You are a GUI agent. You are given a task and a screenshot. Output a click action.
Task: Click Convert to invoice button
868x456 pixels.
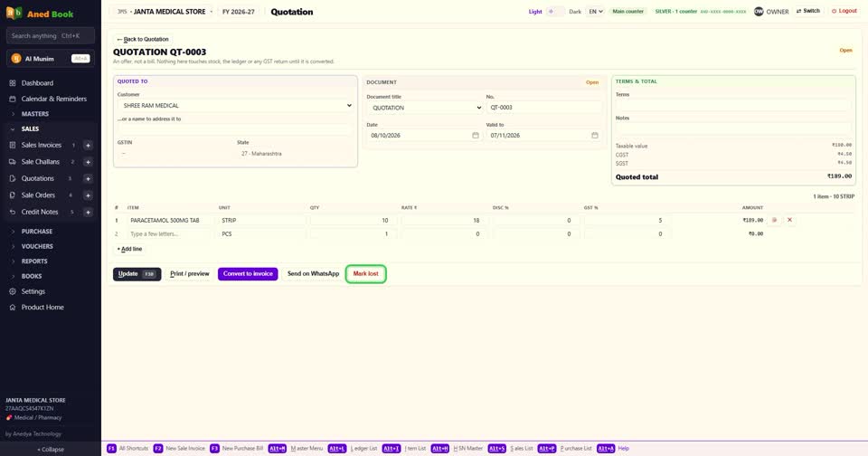click(x=248, y=274)
